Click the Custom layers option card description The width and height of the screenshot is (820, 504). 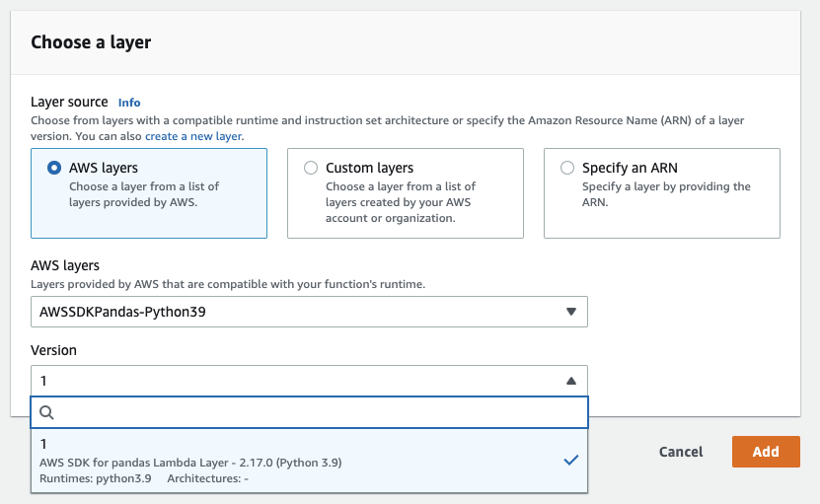tap(401, 202)
